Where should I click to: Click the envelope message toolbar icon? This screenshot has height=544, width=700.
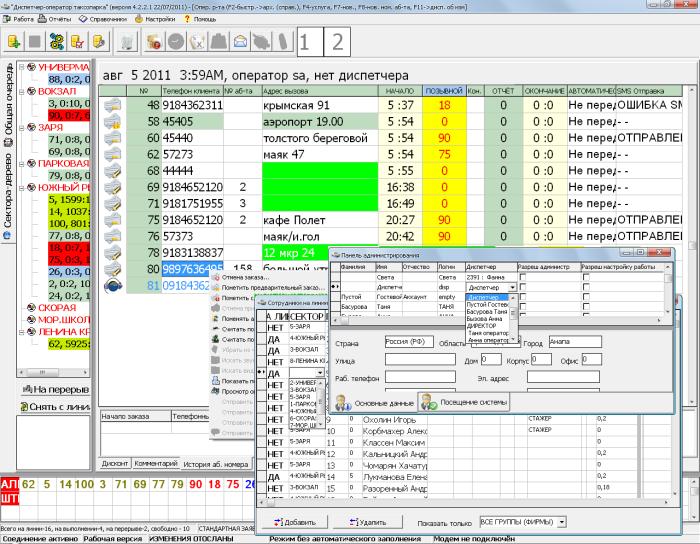[241, 42]
